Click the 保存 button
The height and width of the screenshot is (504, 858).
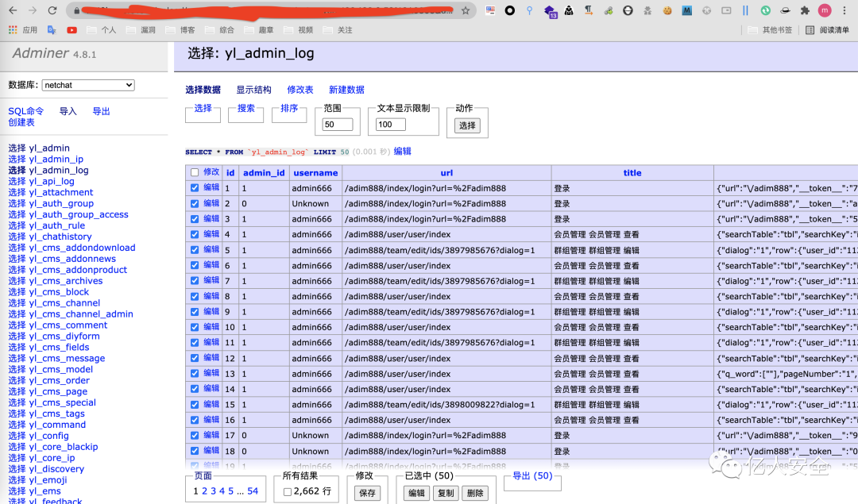click(367, 493)
